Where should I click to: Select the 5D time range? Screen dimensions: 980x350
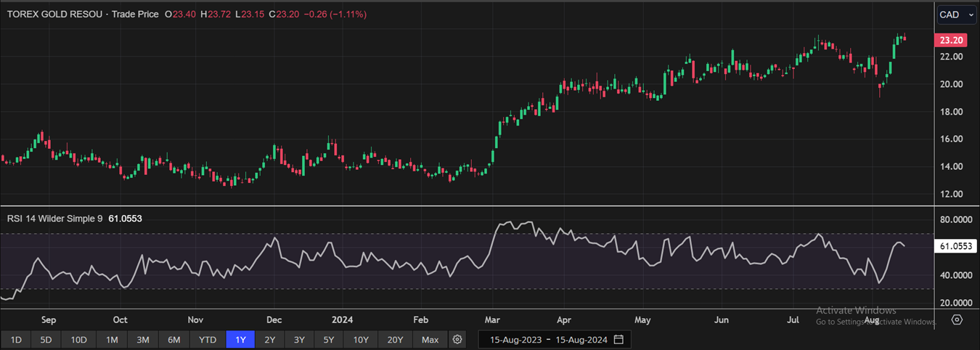pos(46,339)
